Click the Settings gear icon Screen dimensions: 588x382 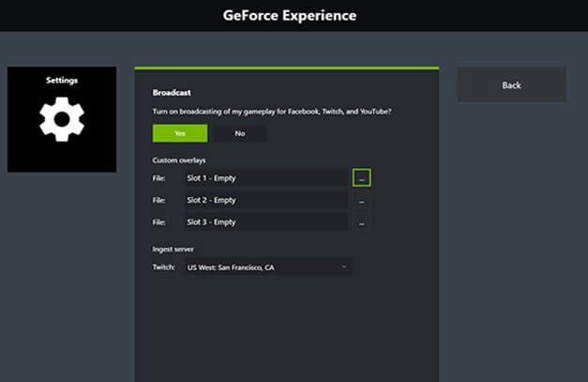(62, 119)
